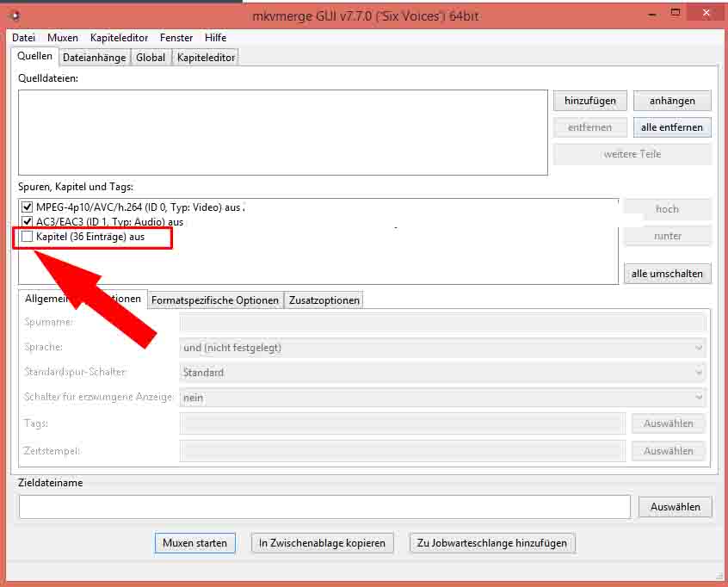
Task: Toggle the MPEG-4p10/AVC/h.264 video track checkbox
Action: pos(27,207)
